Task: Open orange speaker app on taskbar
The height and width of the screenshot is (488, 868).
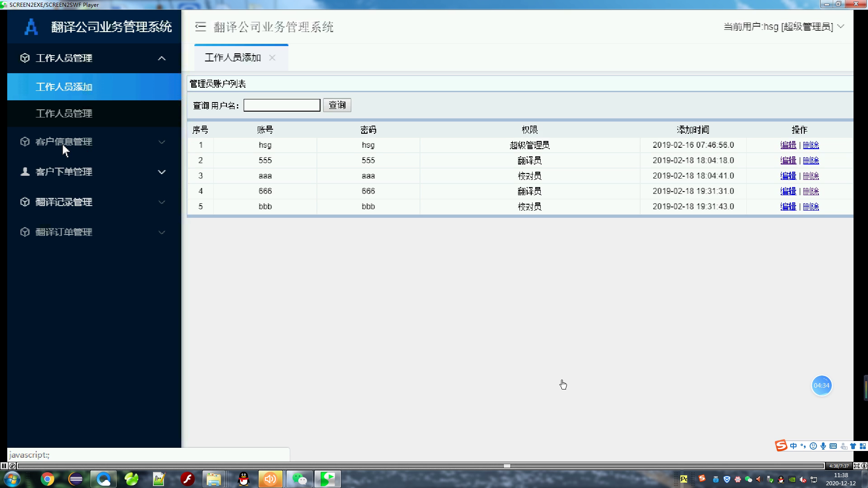Action: [270, 479]
